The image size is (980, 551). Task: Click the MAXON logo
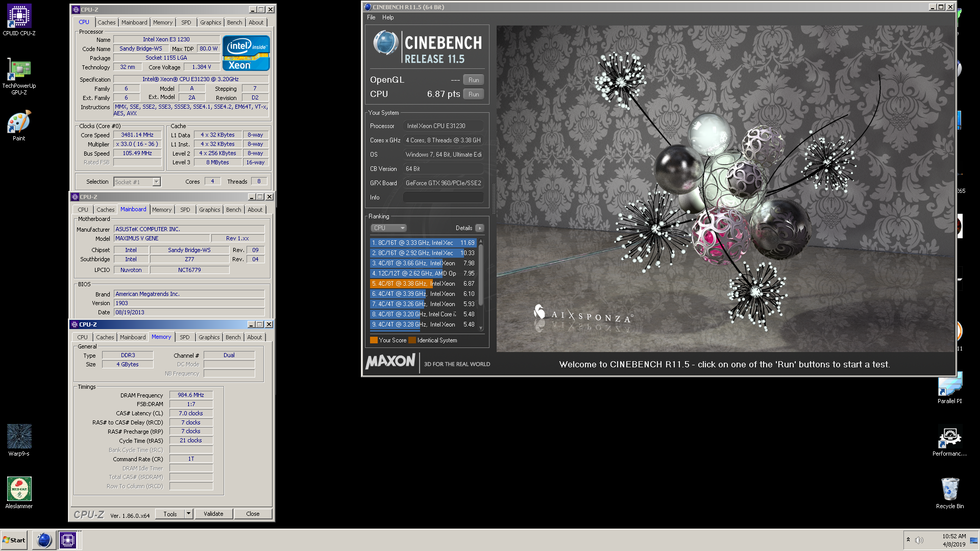pyautogui.click(x=390, y=362)
